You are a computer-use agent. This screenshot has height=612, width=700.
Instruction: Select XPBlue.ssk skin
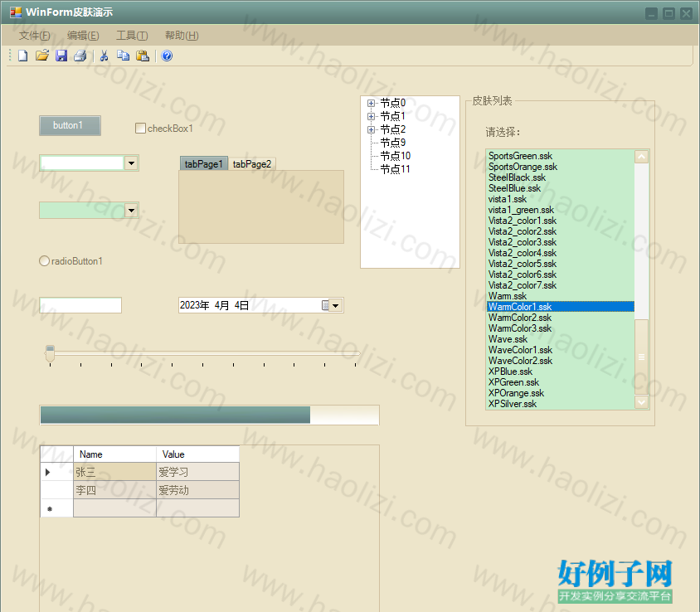[561, 372]
